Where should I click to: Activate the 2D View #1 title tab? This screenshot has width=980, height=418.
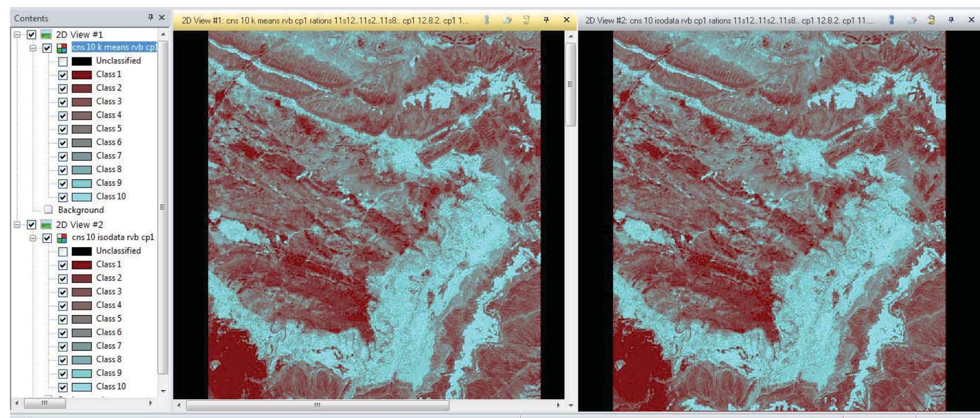[325, 21]
